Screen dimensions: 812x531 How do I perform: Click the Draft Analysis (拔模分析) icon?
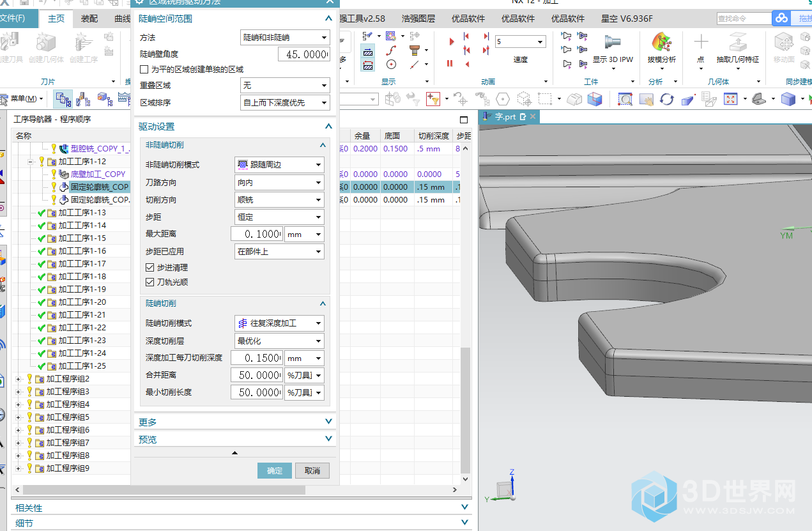tap(661, 43)
